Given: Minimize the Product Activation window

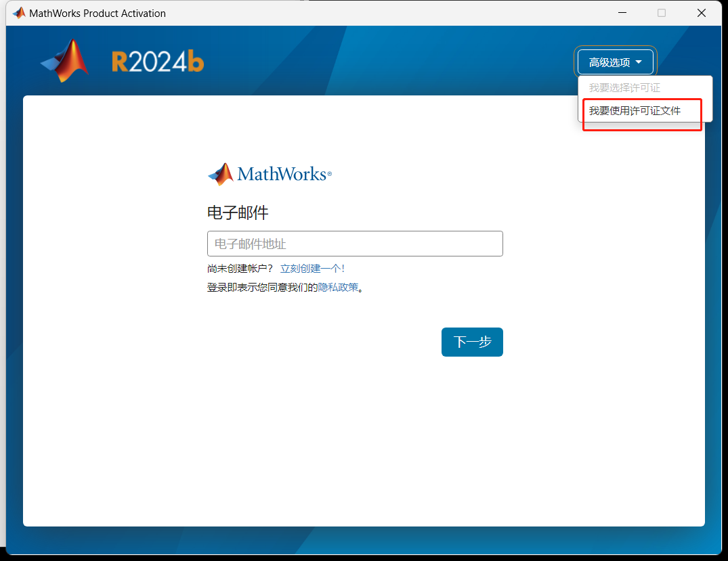Looking at the screenshot, I should click(622, 13).
